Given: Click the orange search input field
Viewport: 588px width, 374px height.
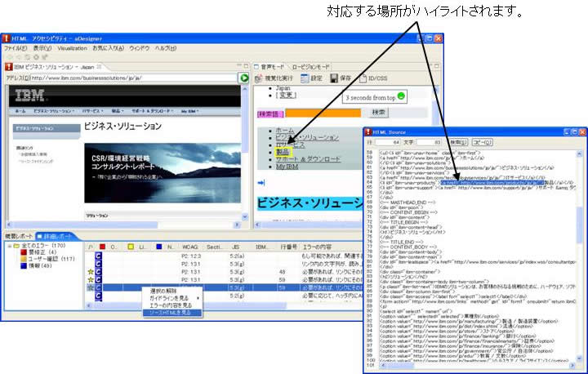Looking at the screenshot, I should tap(323, 113).
